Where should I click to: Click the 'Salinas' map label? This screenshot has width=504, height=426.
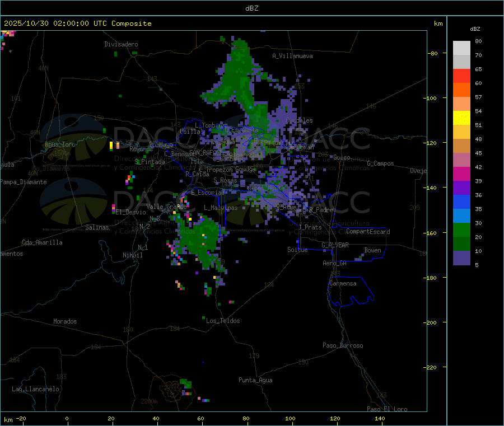click(x=97, y=227)
